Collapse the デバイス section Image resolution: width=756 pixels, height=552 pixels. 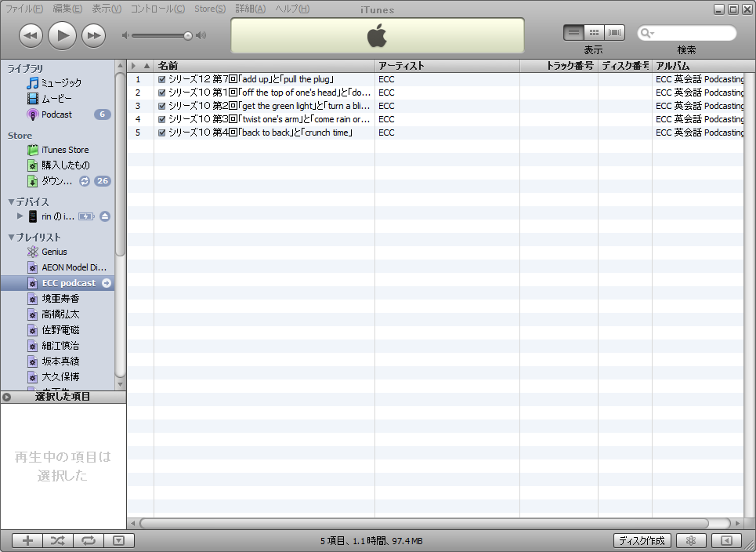tap(11, 202)
